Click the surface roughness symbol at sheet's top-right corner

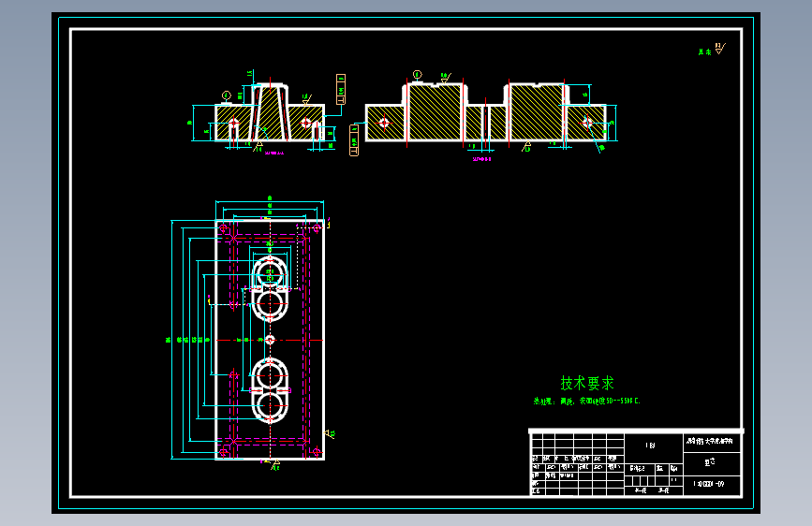click(720, 49)
